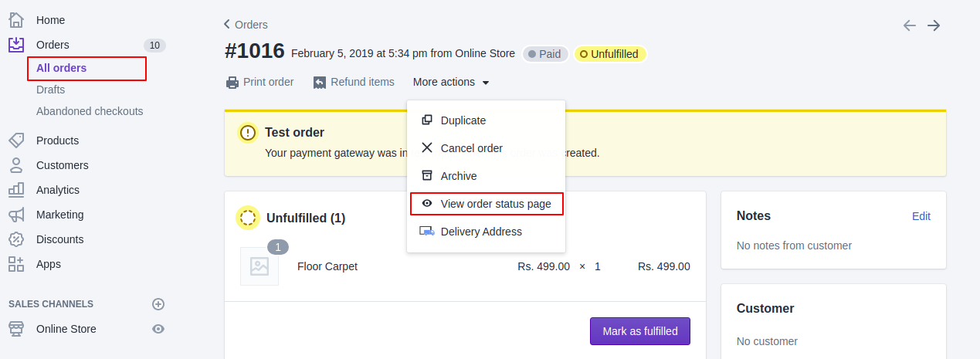980x359 pixels.
Task: Click the Online Store eye icon
Action: click(158, 329)
